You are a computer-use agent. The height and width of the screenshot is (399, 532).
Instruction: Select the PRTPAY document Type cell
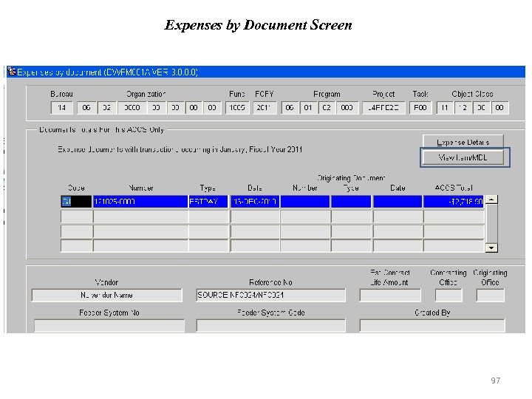click(x=208, y=202)
